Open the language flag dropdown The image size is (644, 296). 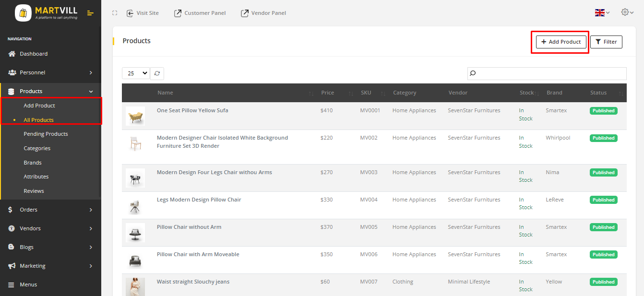(602, 13)
